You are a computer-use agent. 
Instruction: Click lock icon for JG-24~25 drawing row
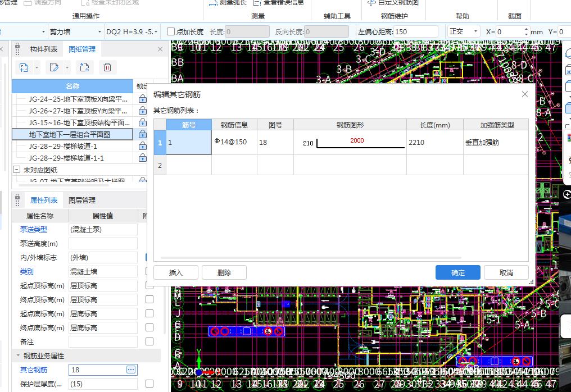(x=142, y=99)
